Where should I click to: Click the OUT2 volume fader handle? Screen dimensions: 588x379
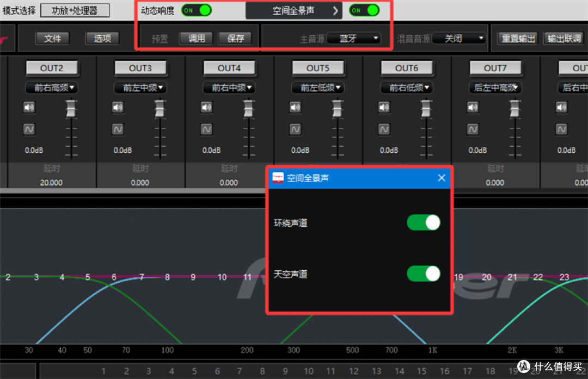pos(71,109)
